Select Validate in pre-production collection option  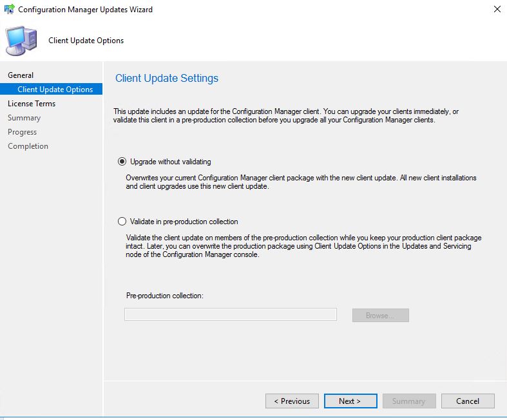pos(122,222)
